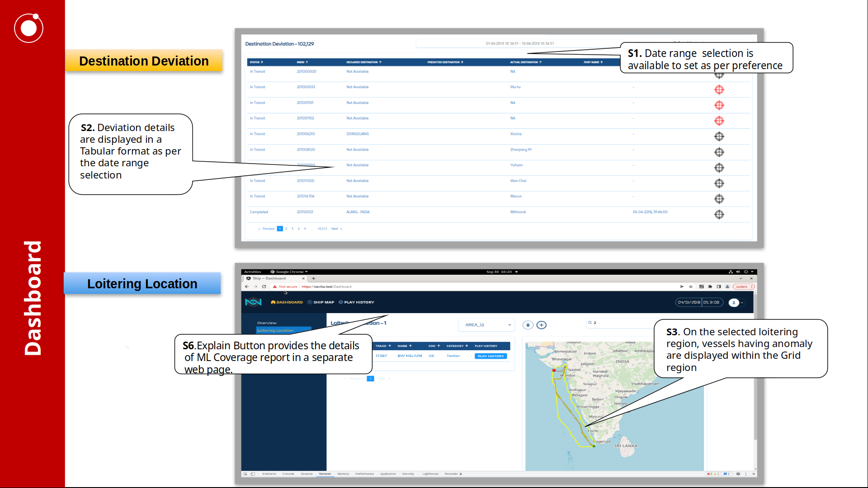Click target icon in Yuhuan row
The width and height of the screenshot is (868, 488).
(719, 168)
